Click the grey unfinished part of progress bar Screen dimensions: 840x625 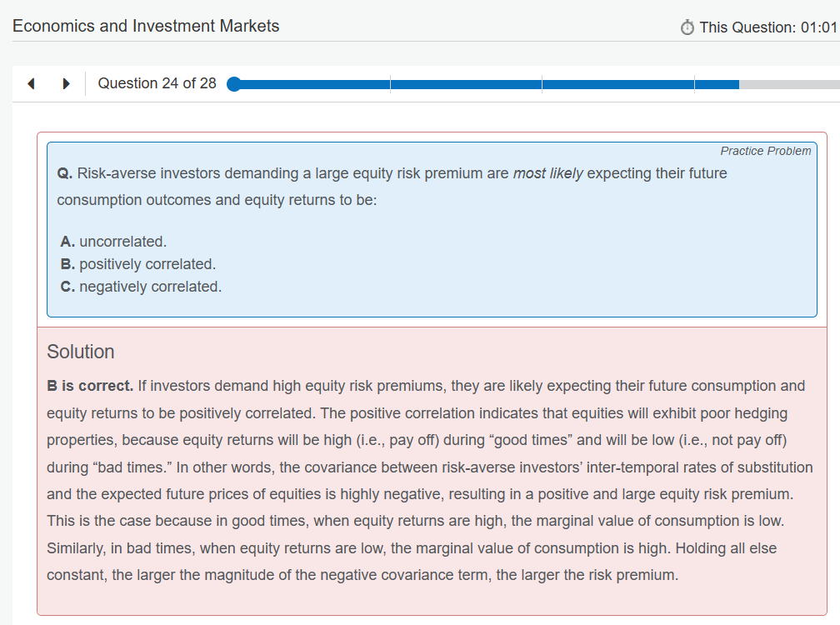[787, 84]
